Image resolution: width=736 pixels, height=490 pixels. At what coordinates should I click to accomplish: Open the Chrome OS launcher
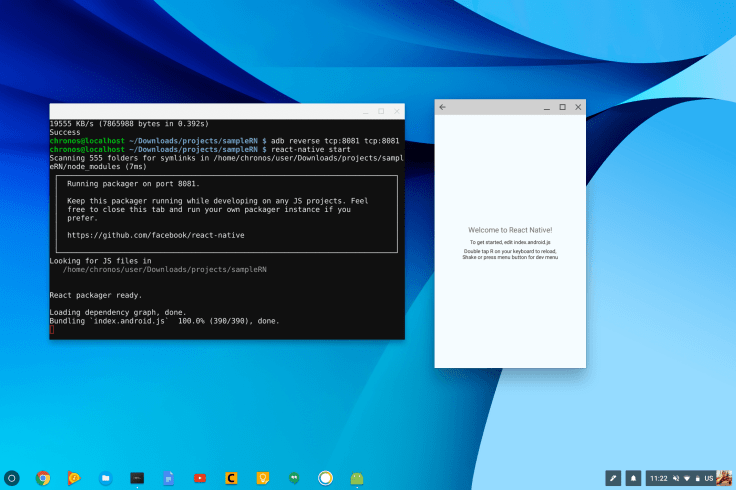(12, 478)
